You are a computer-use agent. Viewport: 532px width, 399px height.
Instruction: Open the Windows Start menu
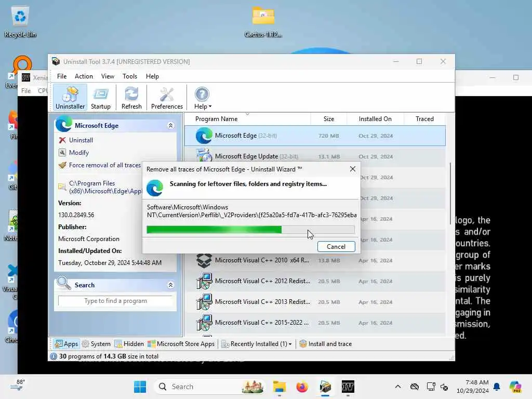(140, 387)
